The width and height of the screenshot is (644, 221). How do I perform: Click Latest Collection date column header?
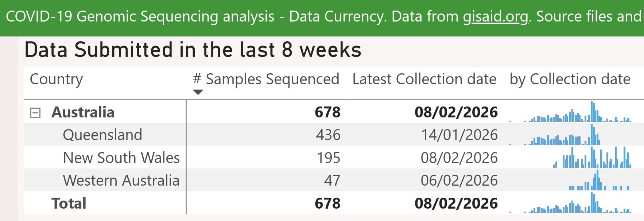424,80
